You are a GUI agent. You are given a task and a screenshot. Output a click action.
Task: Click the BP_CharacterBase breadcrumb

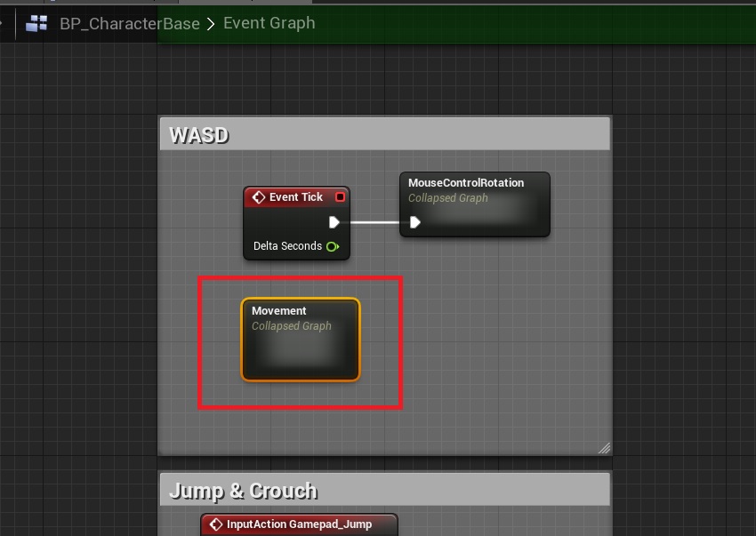(x=129, y=24)
